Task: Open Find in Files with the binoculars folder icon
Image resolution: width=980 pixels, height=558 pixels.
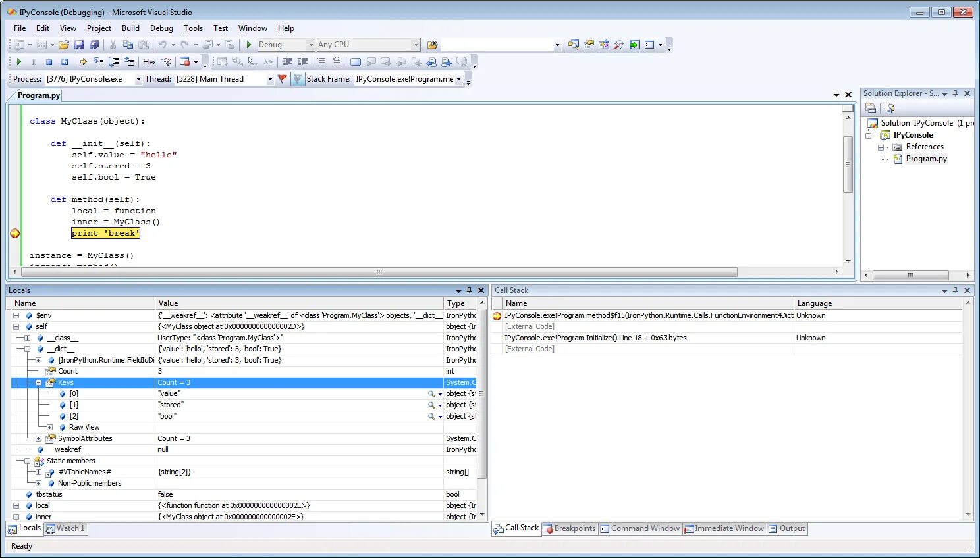Action: tap(433, 45)
